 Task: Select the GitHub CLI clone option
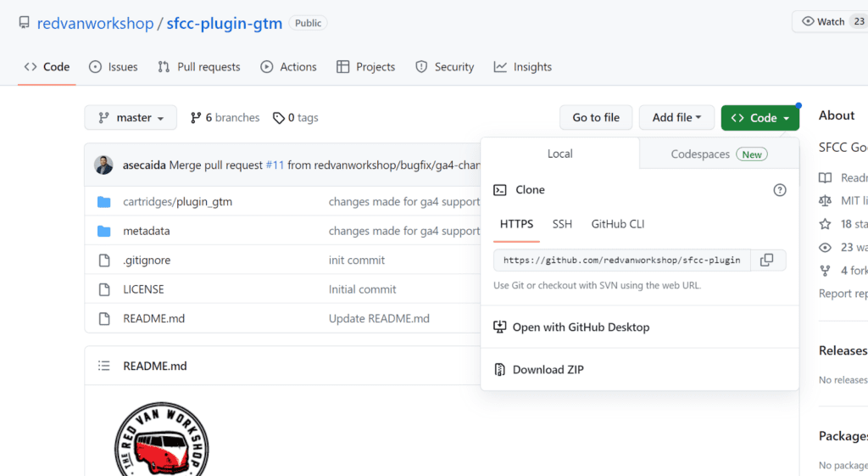pos(618,224)
